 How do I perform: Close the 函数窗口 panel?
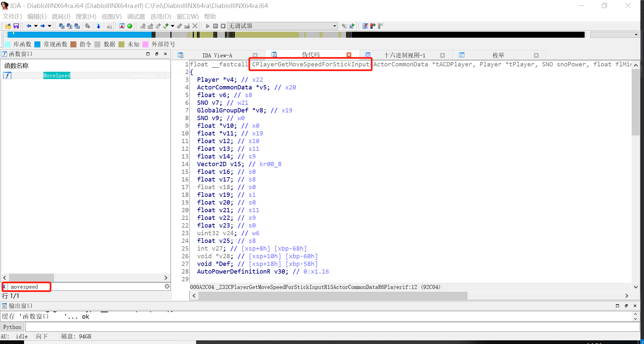(x=165, y=54)
